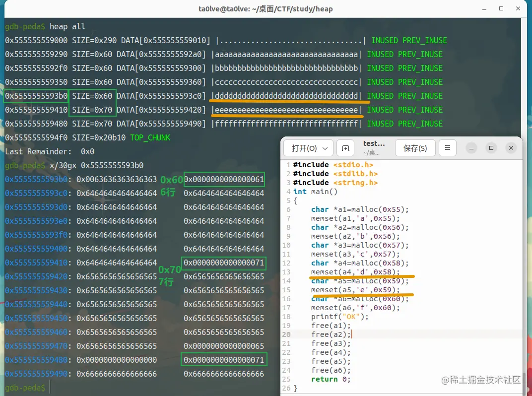532x396 pixels.
Task: Click chunk address 0x555555559290
Action: pos(36,54)
